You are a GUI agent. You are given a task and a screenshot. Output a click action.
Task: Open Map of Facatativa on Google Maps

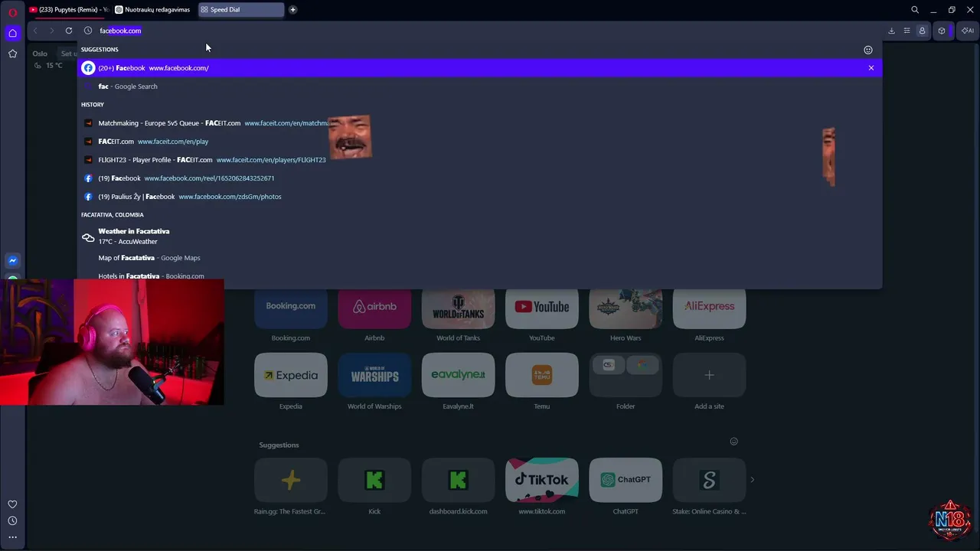(479, 258)
